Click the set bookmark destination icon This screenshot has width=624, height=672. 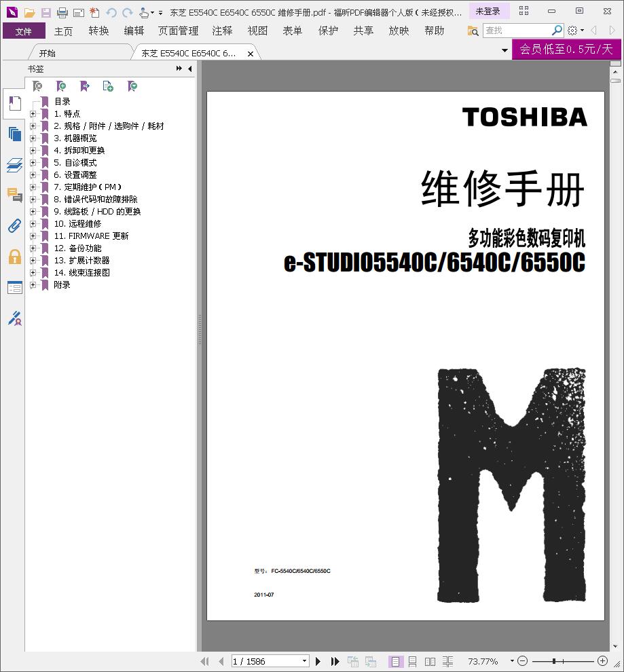click(84, 87)
